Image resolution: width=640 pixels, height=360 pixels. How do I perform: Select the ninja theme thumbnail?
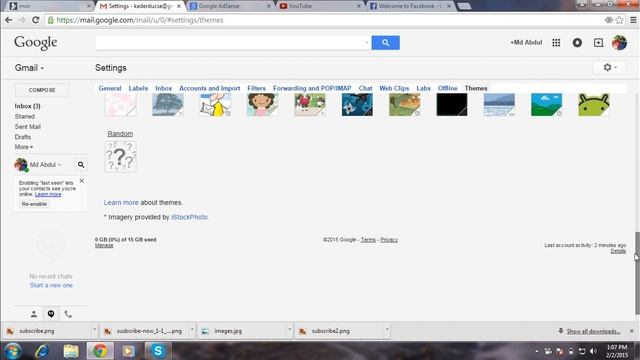coord(357,104)
